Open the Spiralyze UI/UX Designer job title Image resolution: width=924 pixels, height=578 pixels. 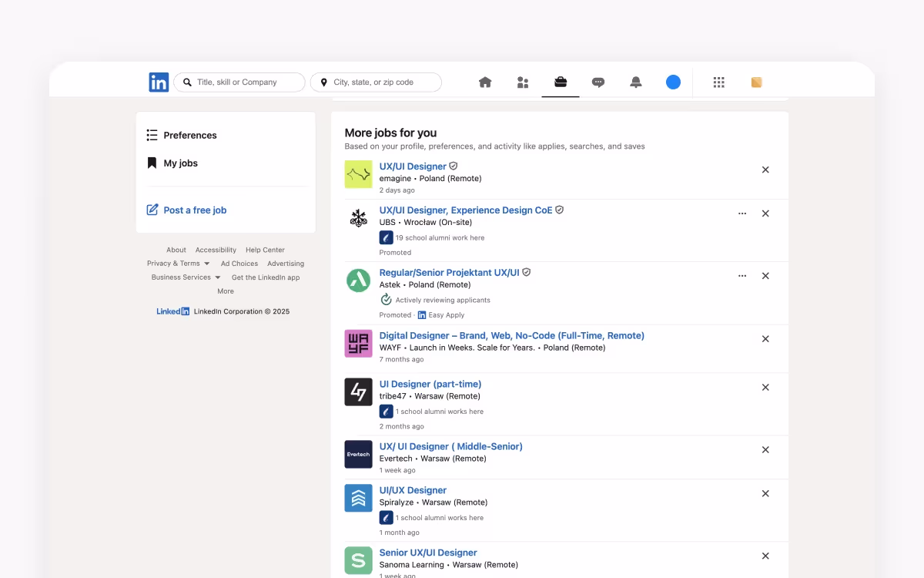(413, 490)
